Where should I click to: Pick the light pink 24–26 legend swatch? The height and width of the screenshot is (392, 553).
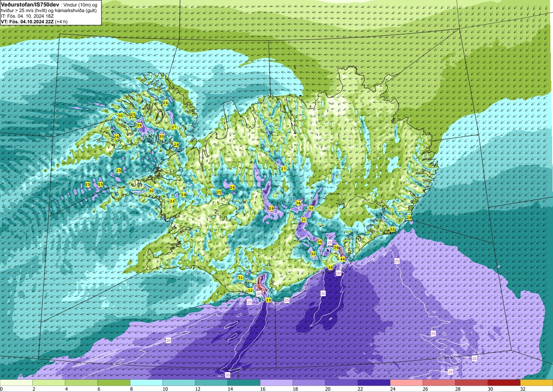(407, 383)
